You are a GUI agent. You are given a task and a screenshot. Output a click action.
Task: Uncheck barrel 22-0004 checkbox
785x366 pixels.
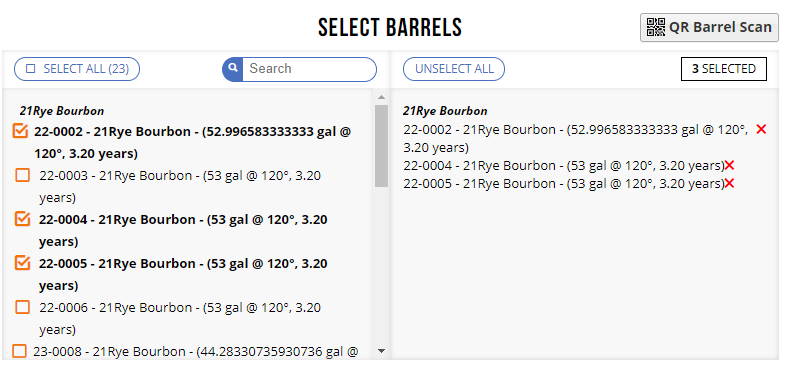(23, 219)
